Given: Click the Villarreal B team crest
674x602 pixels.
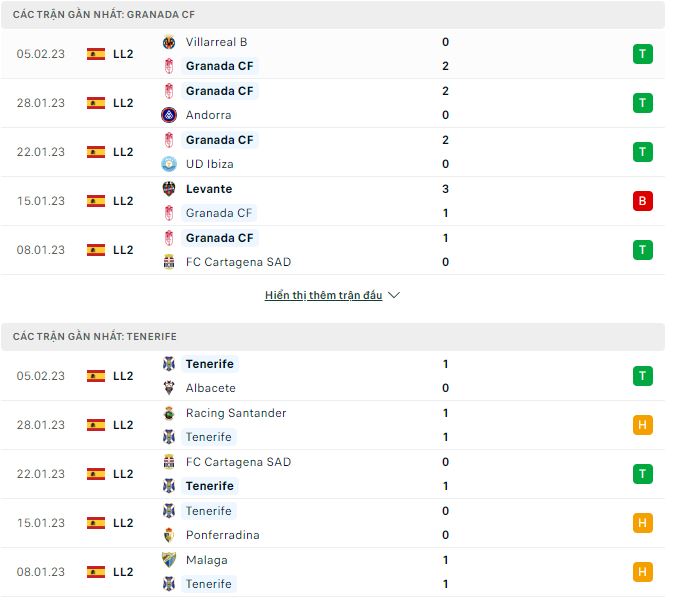Looking at the screenshot, I should point(169,42).
